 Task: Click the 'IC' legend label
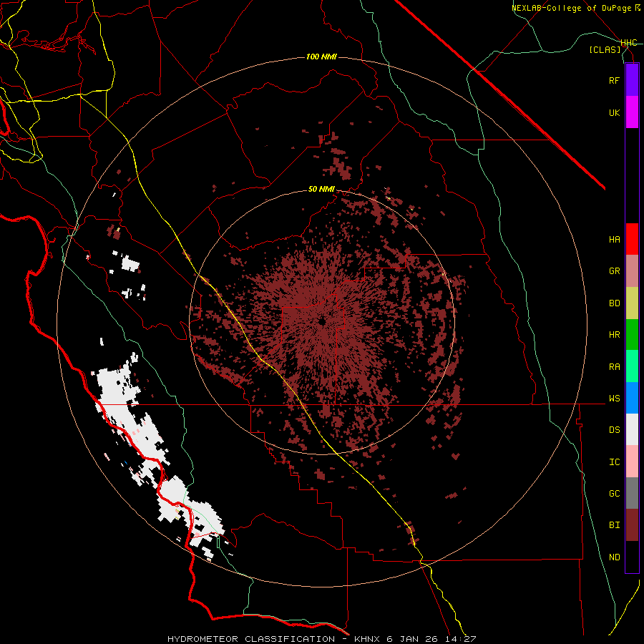click(614, 462)
